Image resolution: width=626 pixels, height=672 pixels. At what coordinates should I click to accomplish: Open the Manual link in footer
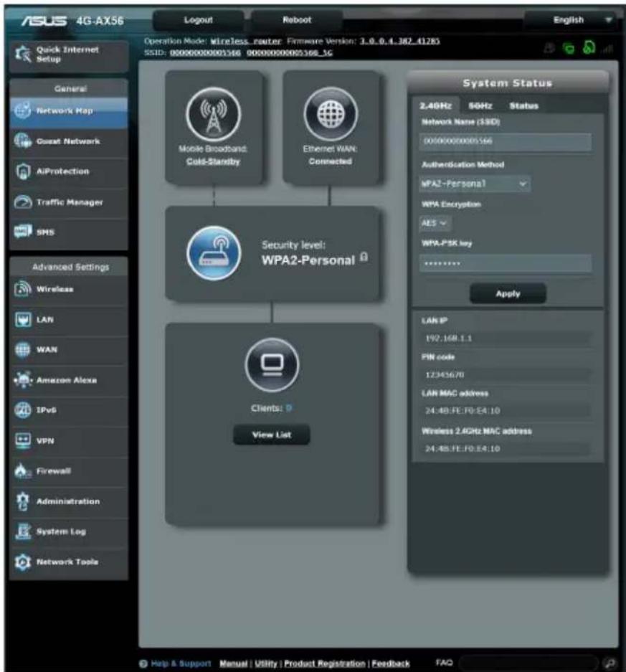pos(234,663)
